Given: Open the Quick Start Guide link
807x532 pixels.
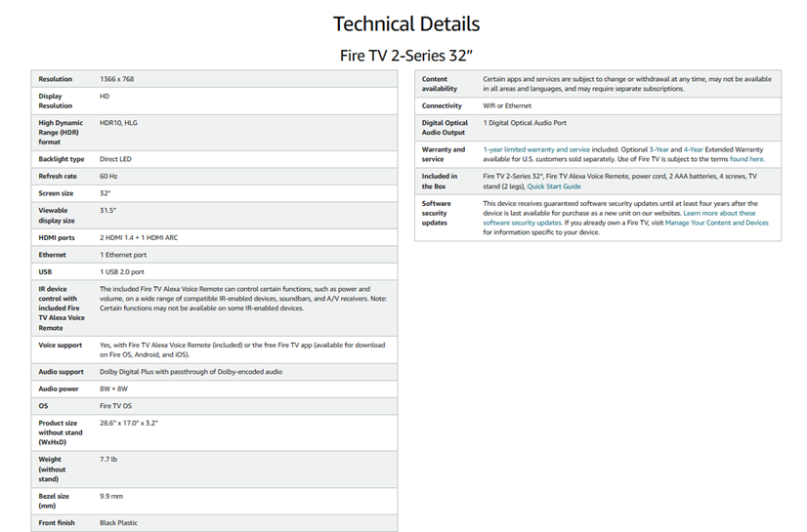Looking at the screenshot, I should 554,186.
